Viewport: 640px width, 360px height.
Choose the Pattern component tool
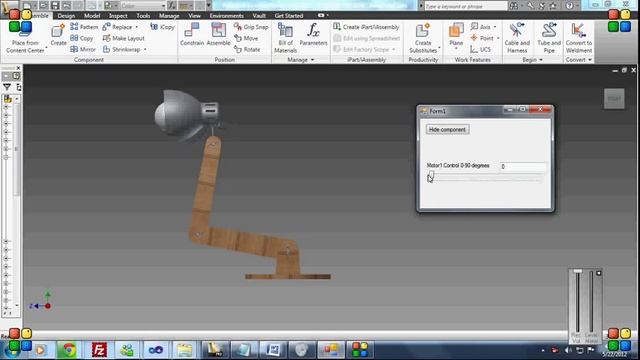pos(84,27)
